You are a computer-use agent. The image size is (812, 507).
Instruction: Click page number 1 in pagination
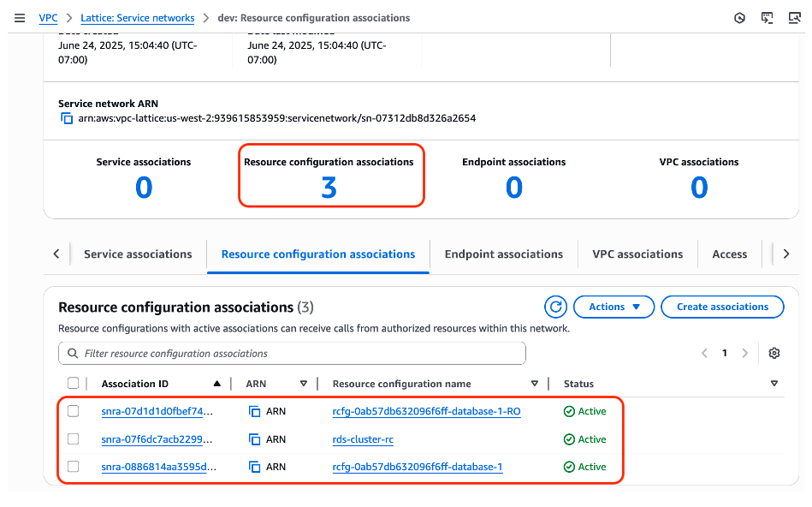point(725,353)
